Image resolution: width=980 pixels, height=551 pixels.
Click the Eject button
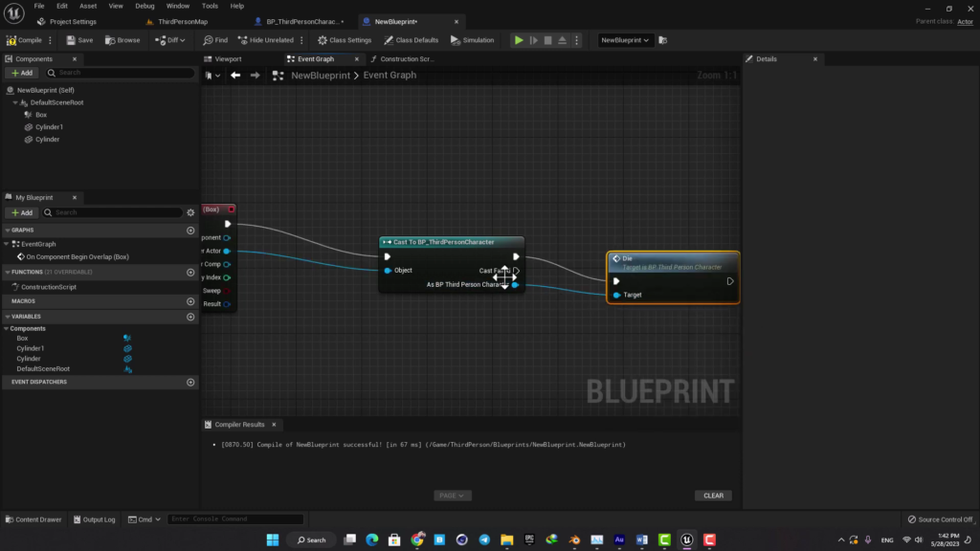pyautogui.click(x=563, y=40)
